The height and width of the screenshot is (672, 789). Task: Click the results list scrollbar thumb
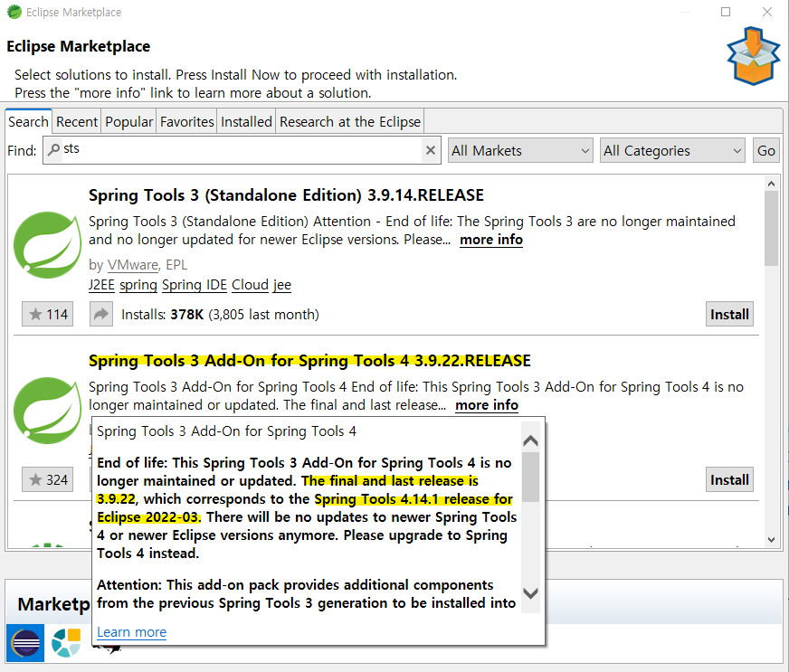tap(771, 228)
